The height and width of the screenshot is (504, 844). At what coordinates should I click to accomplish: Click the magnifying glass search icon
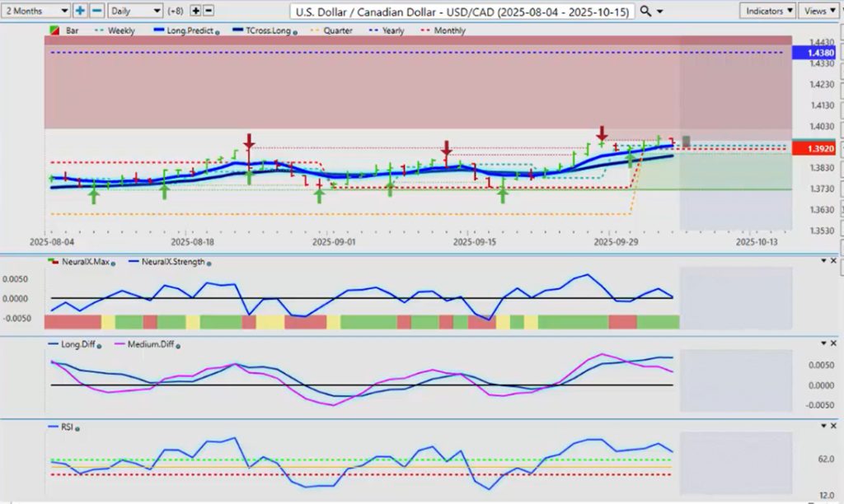click(645, 11)
